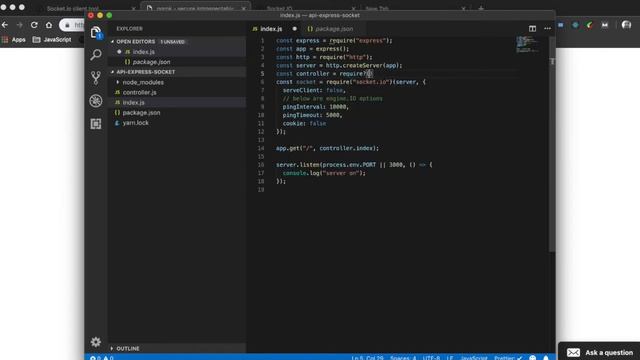The height and width of the screenshot is (360, 640).
Task: Open the Extensions view in the activity bar
Action: pyautogui.click(x=96, y=124)
